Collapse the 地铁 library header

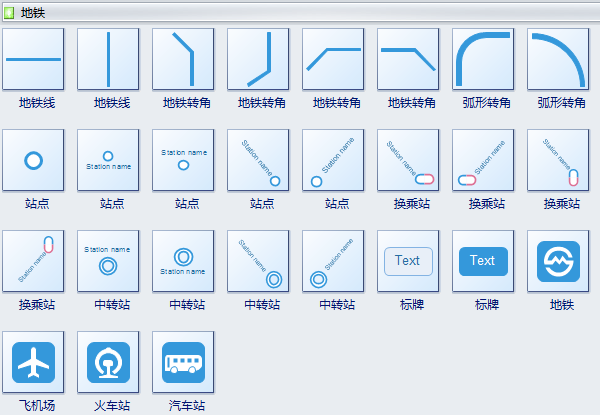(300, 13)
